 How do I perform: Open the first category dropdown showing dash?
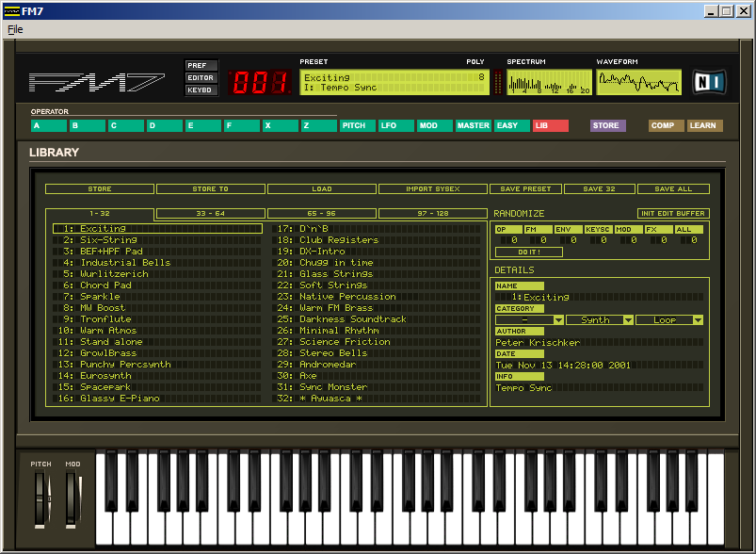point(529,320)
